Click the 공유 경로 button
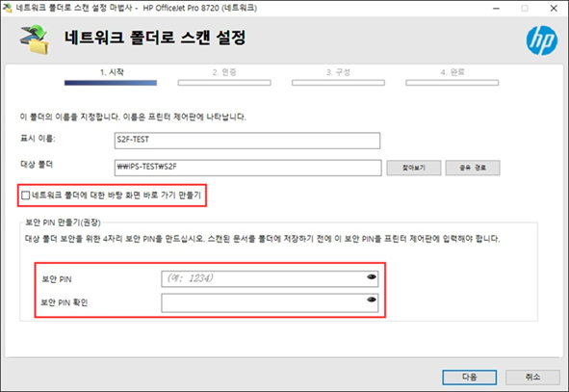This screenshot has width=569, height=392. coord(473,168)
